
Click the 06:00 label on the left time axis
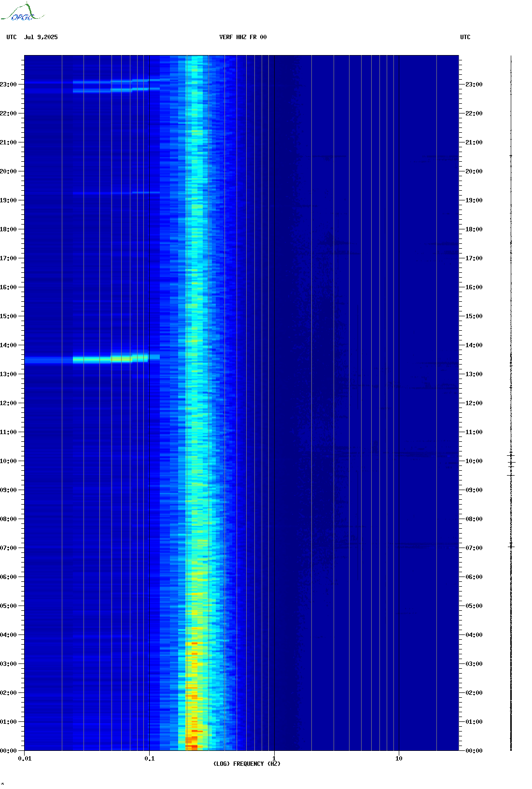click(x=8, y=577)
